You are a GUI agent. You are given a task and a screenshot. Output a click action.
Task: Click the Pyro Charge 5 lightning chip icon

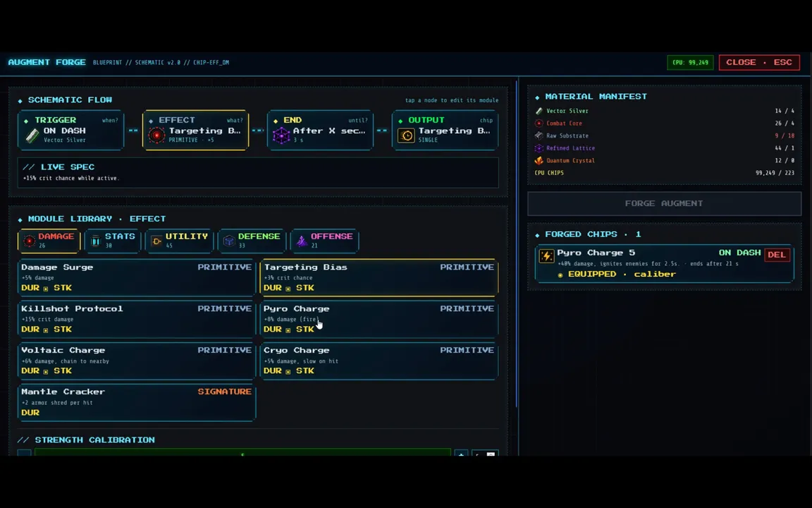[x=546, y=256]
